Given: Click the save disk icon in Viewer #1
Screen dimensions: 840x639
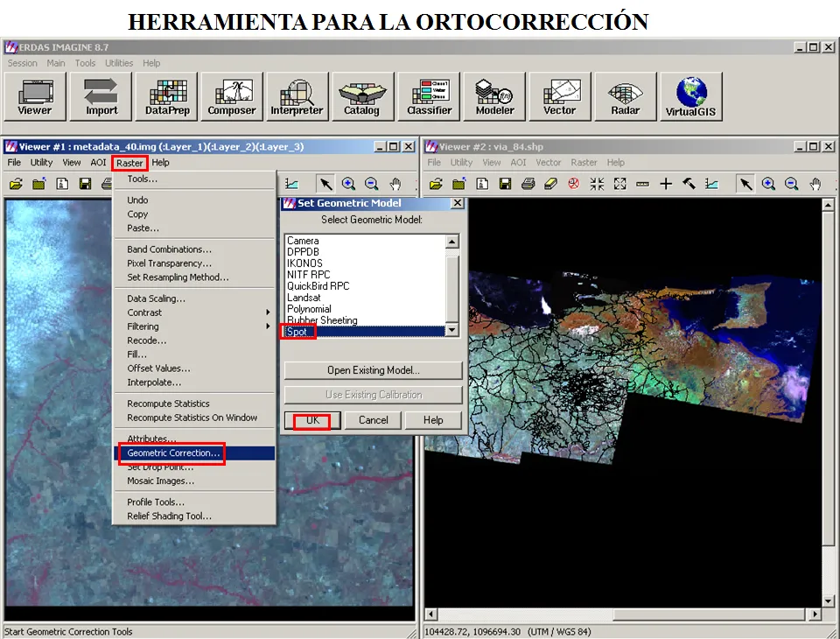Looking at the screenshot, I should pyautogui.click(x=85, y=184).
